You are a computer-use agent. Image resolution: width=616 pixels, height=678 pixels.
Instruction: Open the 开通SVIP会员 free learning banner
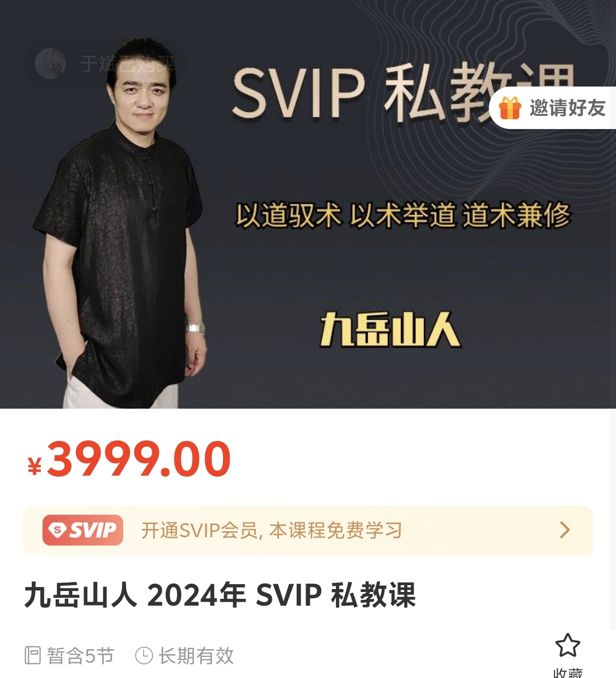coord(308,530)
